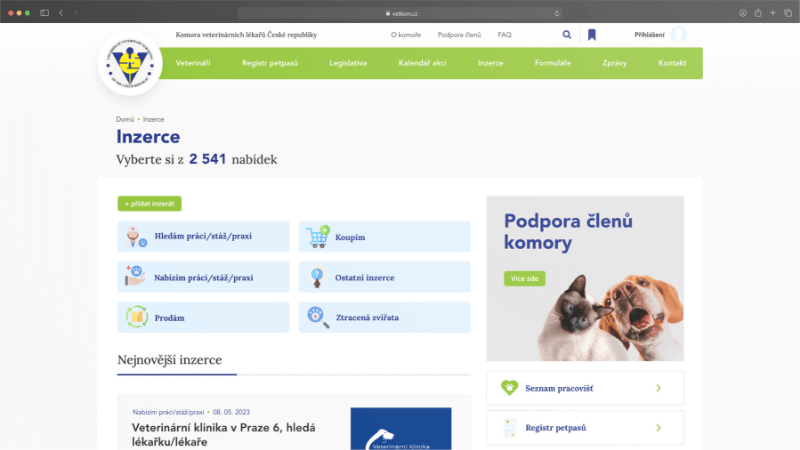The height and width of the screenshot is (450, 800).
Task: Click the search magnifier icon in header
Action: [567, 35]
